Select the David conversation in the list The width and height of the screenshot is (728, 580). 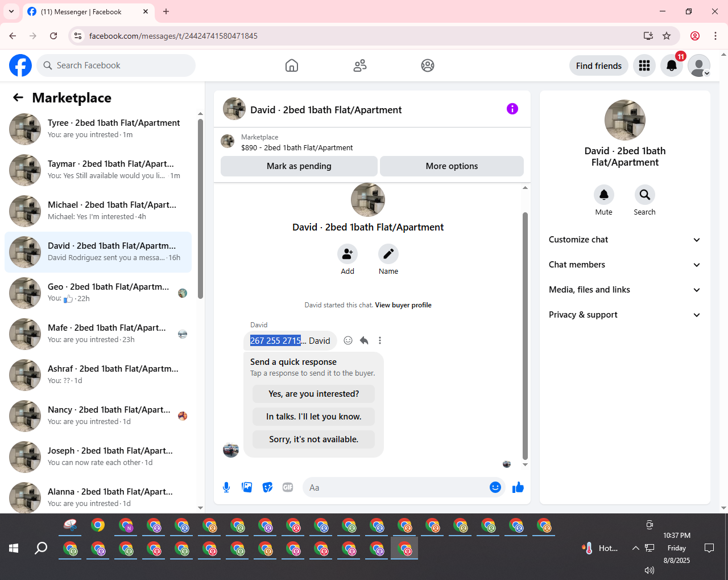tap(98, 252)
